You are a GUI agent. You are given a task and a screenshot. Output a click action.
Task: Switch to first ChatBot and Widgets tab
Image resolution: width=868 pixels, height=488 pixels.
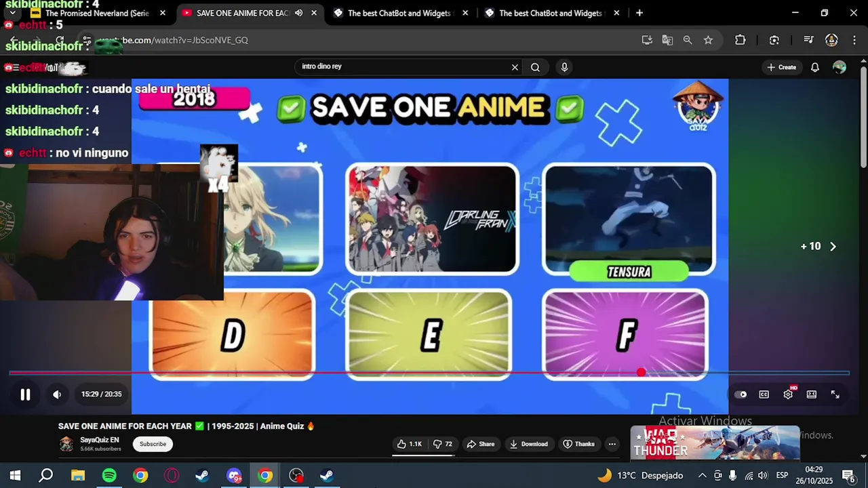tap(401, 13)
